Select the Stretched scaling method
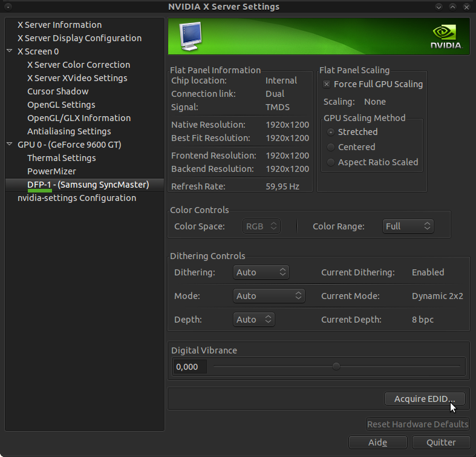The height and width of the screenshot is (457, 476). (x=331, y=132)
